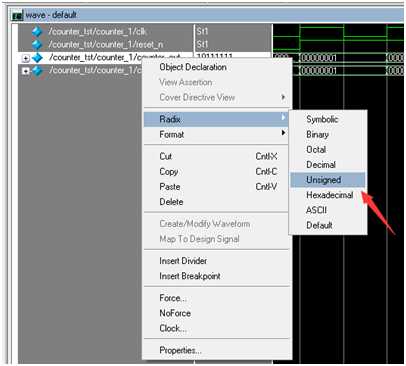Image resolution: width=406 pixels, height=366 pixels.
Task: Open the Clock... menu entry
Action: point(173,328)
